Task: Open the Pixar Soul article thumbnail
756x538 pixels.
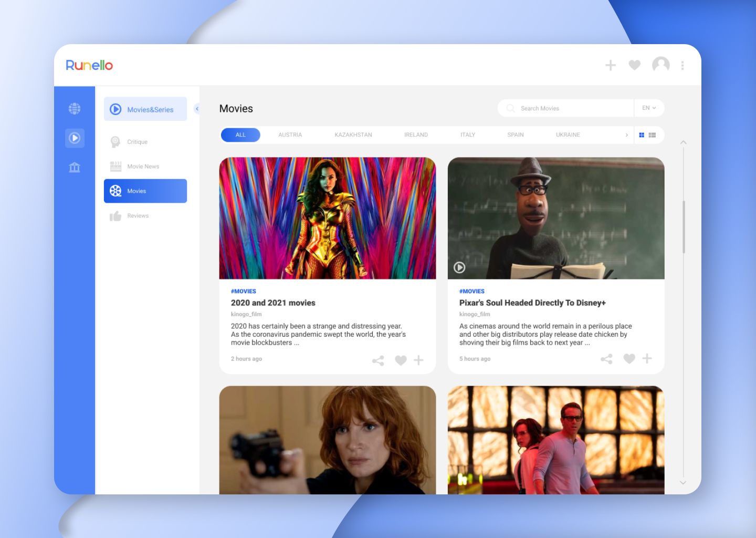Action: (x=556, y=218)
